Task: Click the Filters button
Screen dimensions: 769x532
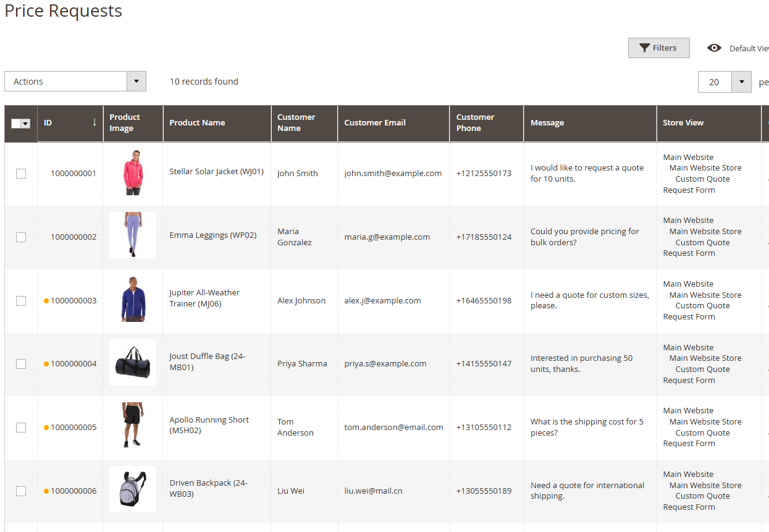Action: coord(658,48)
